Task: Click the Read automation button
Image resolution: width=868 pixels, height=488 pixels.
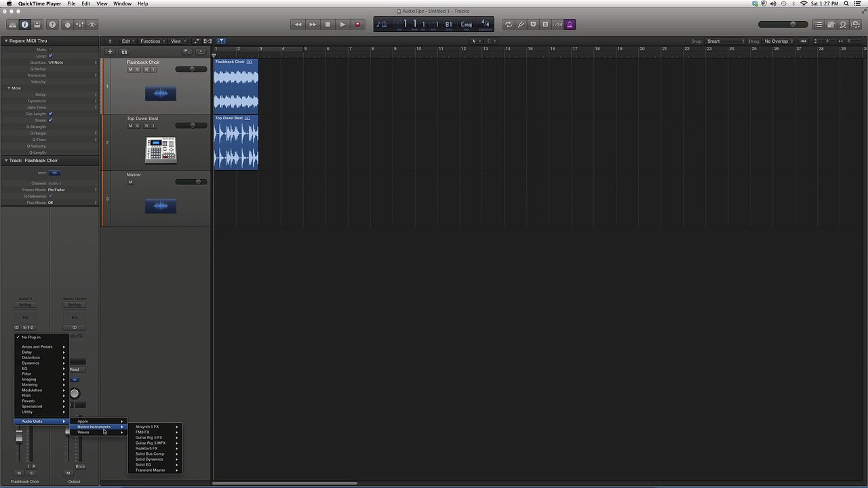Action: (x=75, y=369)
